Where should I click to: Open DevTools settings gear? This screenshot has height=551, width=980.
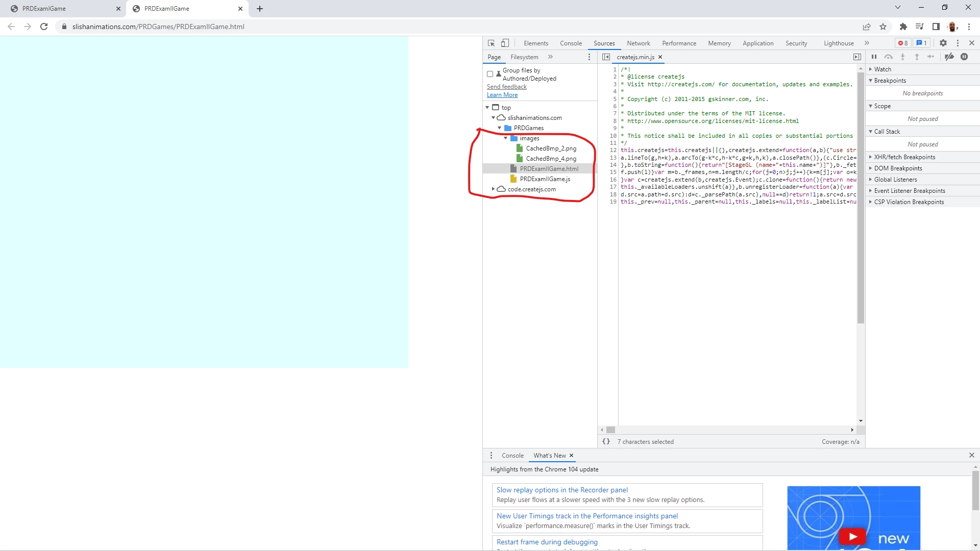point(943,43)
